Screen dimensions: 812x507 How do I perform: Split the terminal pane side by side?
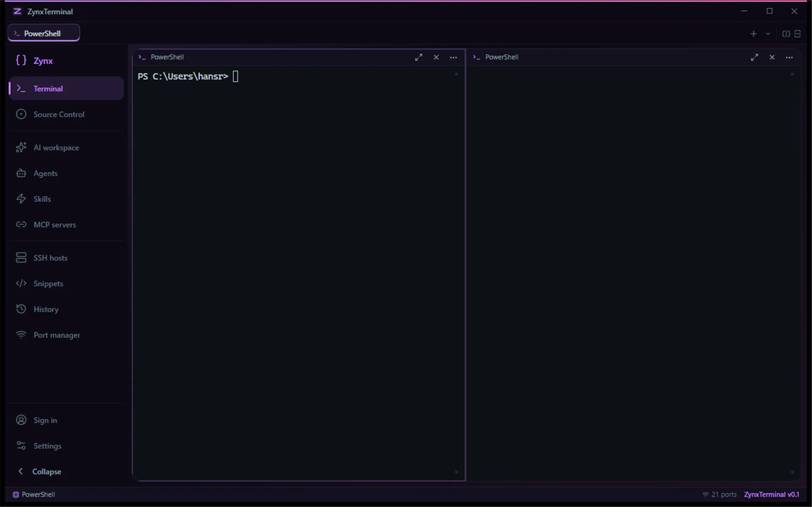786,34
